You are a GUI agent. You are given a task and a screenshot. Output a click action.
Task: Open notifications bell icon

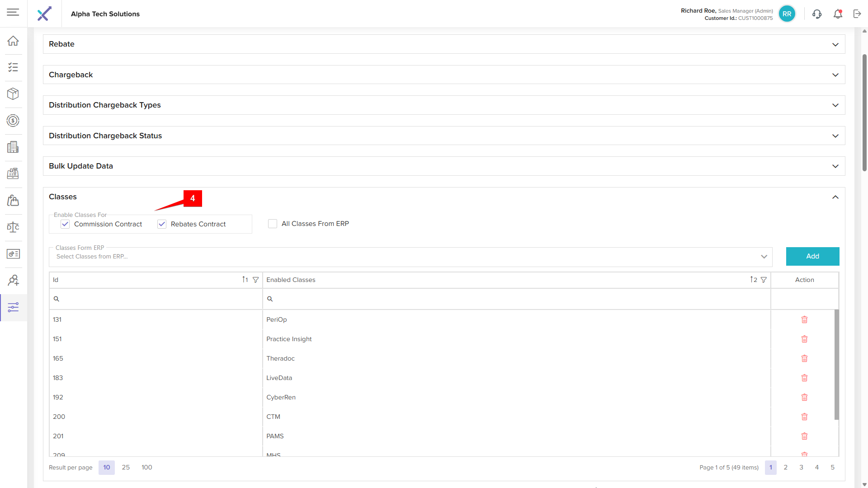(x=838, y=14)
